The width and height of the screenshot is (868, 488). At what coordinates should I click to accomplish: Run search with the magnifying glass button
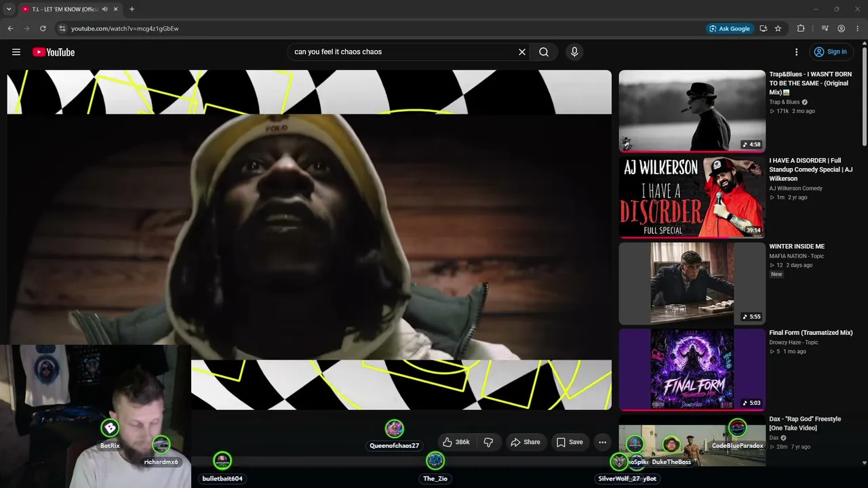544,52
